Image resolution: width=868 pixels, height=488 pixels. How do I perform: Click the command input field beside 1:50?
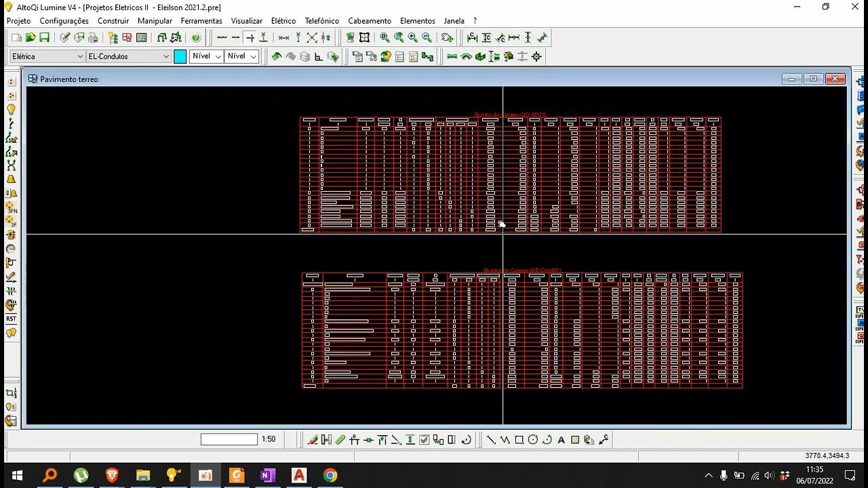coord(229,439)
